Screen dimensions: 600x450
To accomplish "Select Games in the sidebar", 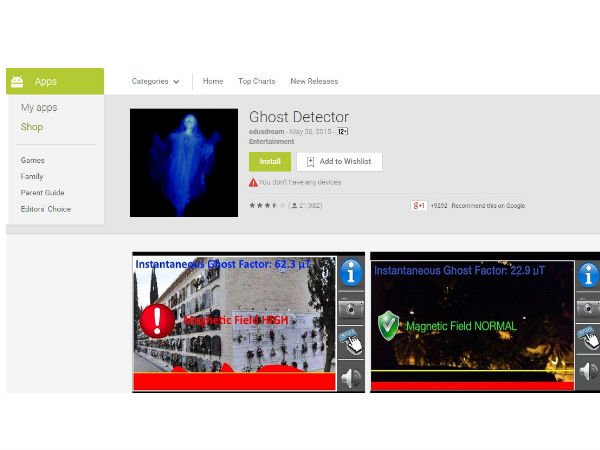I will (x=32, y=160).
